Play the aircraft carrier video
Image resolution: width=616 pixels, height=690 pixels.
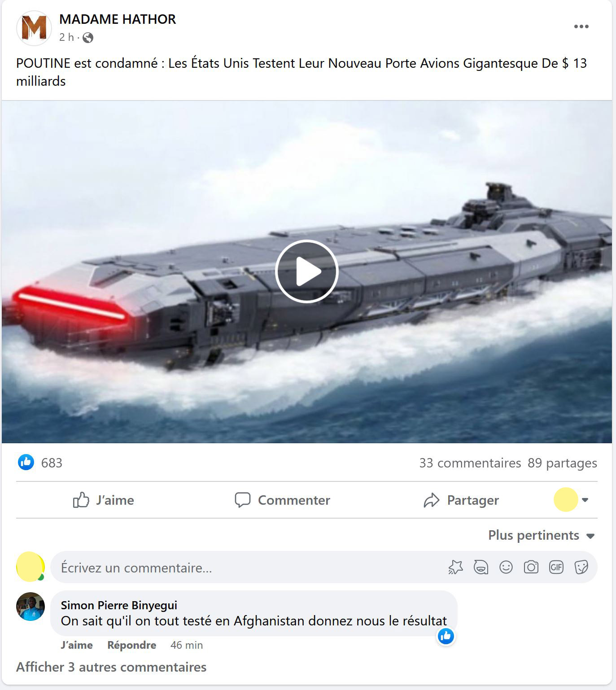click(306, 271)
